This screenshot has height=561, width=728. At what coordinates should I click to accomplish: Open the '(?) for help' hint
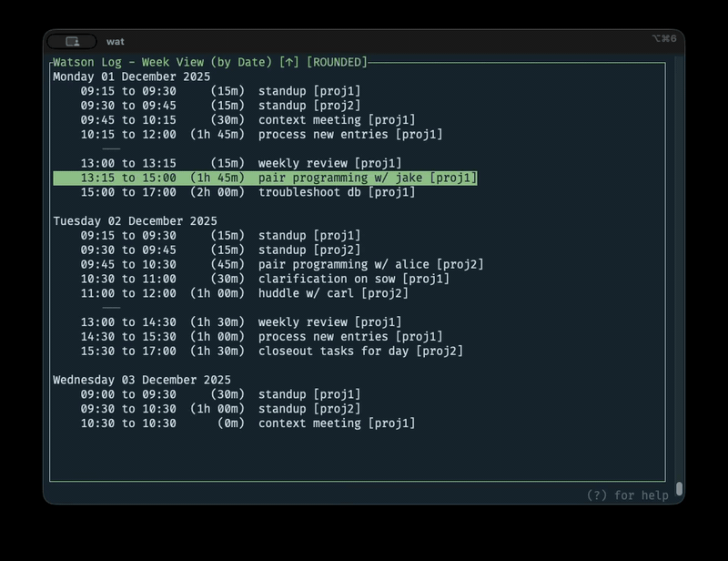(627, 495)
